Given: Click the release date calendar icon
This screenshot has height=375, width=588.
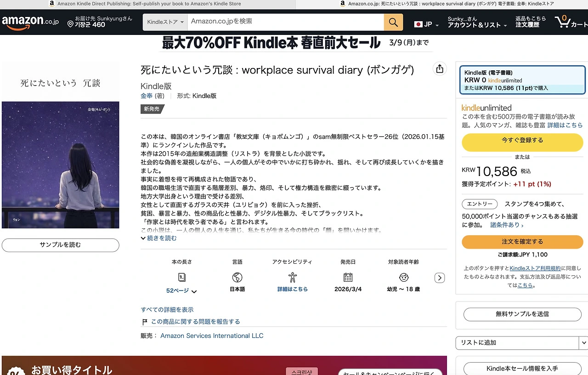Looking at the screenshot, I should coord(348,278).
